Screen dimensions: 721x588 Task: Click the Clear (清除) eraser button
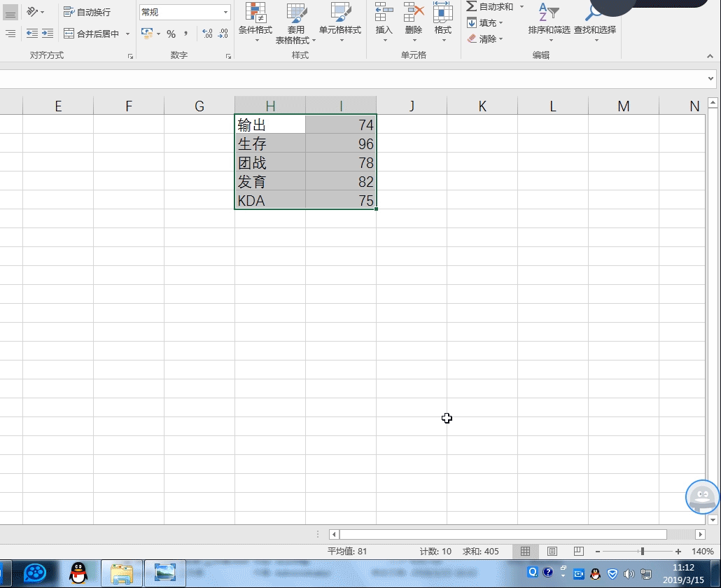[x=485, y=38]
